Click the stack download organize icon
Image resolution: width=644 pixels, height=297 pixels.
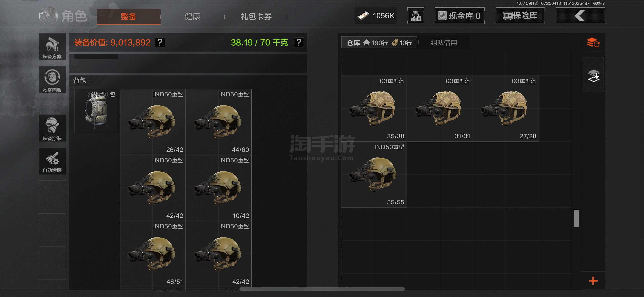pos(593,75)
